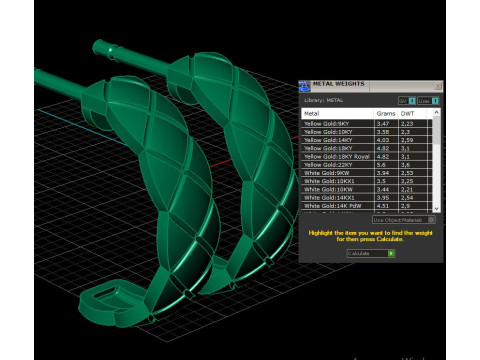Select the White Gold:10KW row

[x=367, y=189]
